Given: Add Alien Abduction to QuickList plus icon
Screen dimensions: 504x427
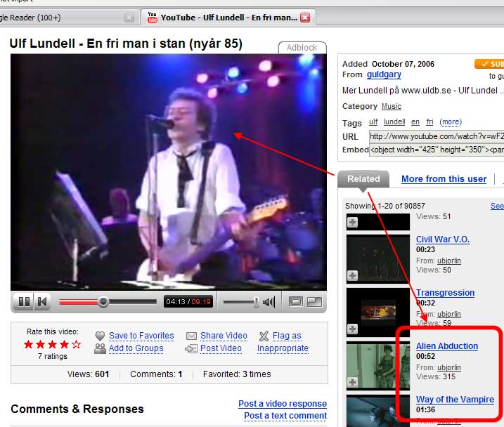Looking at the screenshot, I should (x=353, y=382).
